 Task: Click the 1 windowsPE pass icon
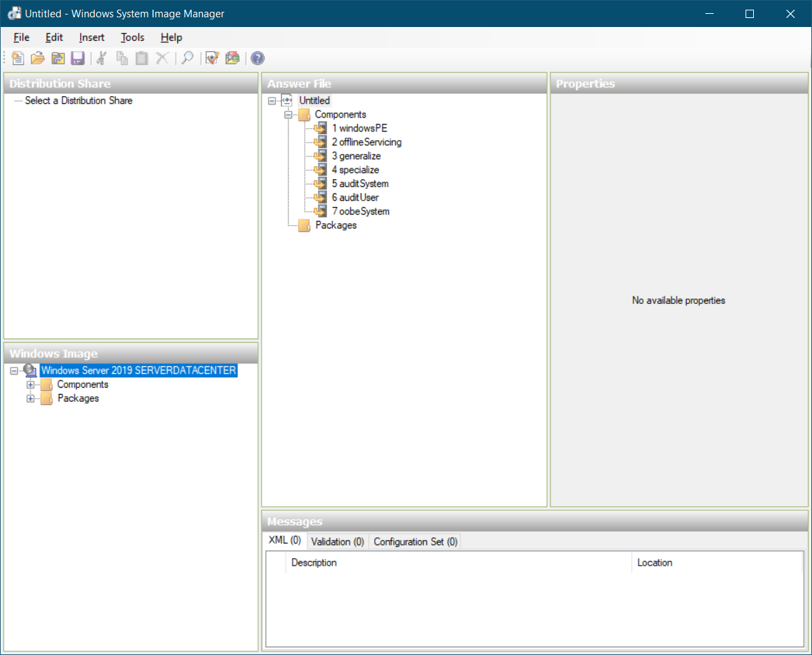coord(321,128)
